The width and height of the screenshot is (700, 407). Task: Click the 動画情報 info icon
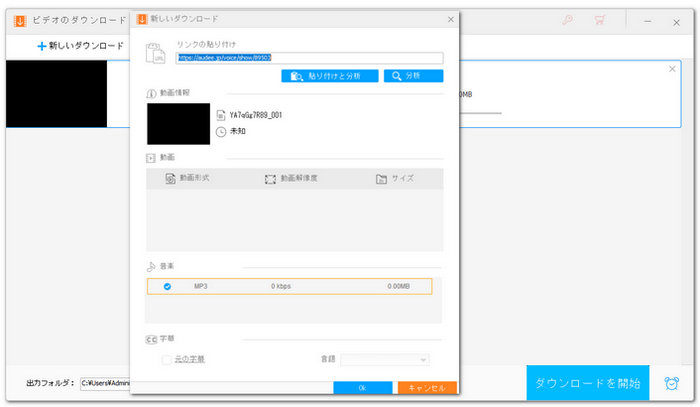coord(151,93)
